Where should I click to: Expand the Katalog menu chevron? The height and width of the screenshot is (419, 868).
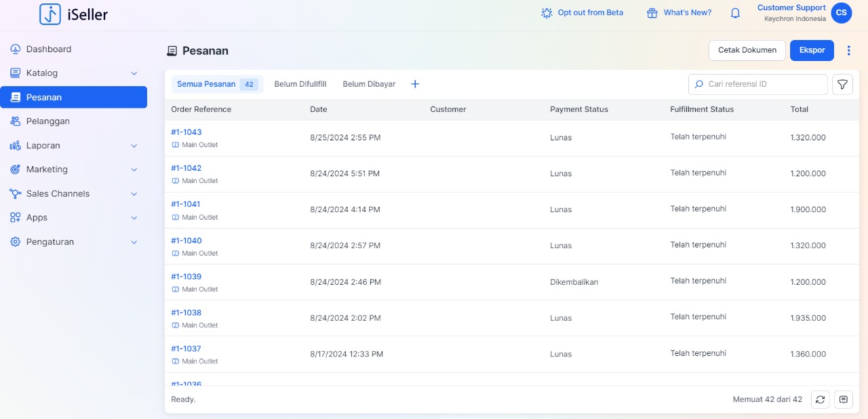pyautogui.click(x=134, y=73)
